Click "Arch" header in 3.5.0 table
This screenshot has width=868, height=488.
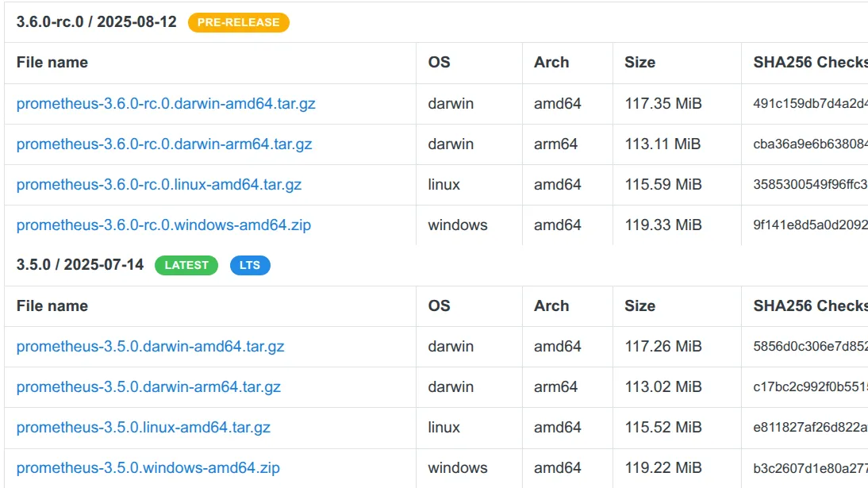[x=551, y=305]
